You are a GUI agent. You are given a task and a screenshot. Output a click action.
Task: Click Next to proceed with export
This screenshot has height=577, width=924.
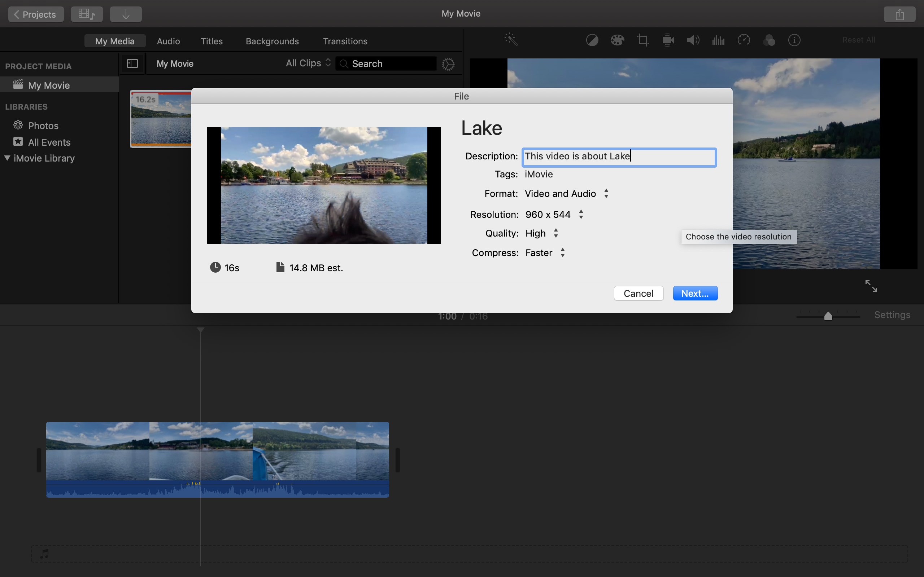coord(695,293)
